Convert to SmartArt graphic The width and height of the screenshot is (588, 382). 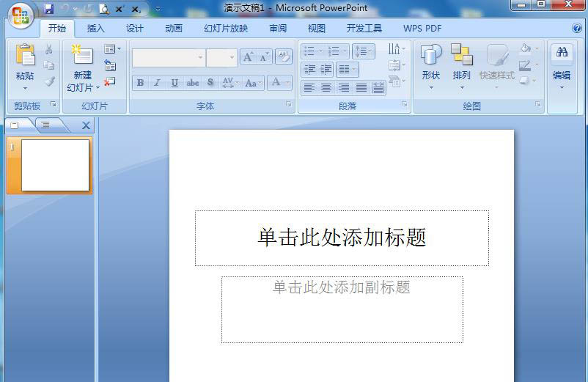397,81
